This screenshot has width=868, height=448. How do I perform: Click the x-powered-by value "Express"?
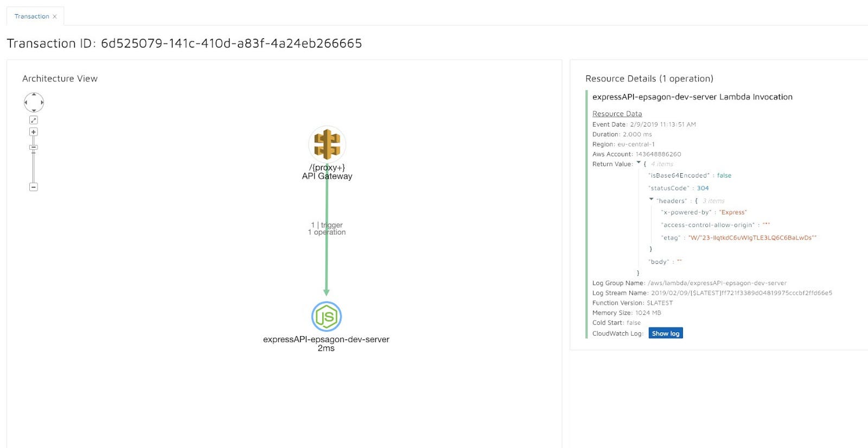click(x=733, y=212)
